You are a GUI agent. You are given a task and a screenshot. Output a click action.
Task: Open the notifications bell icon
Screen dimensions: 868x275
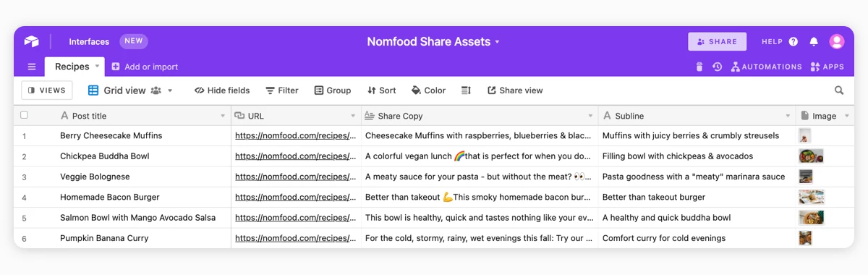pos(814,42)
